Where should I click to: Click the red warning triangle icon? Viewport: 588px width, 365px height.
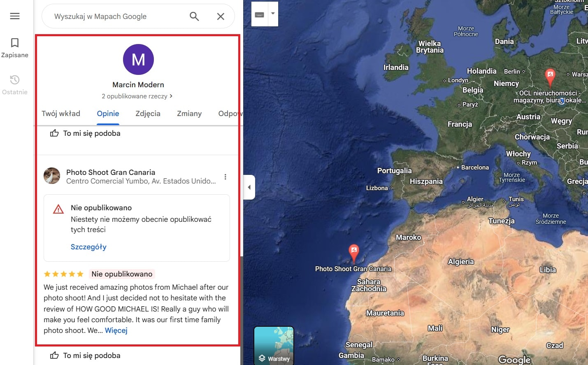58,209
